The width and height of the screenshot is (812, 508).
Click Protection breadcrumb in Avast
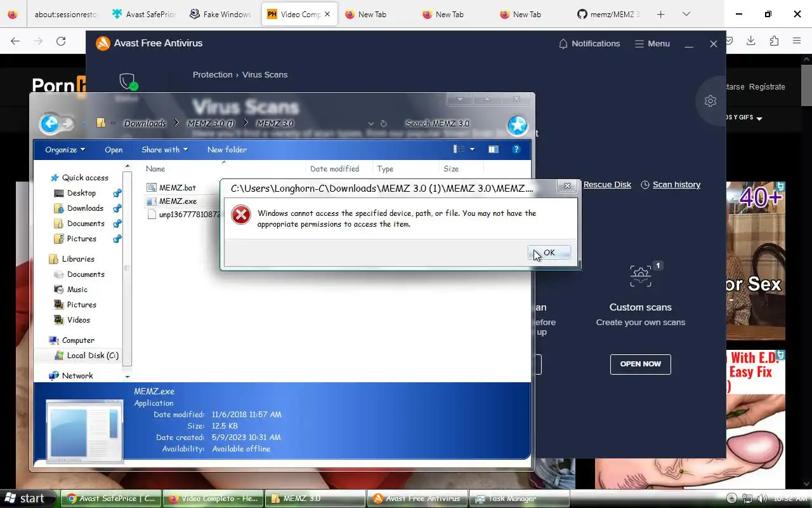coord(213,75)
